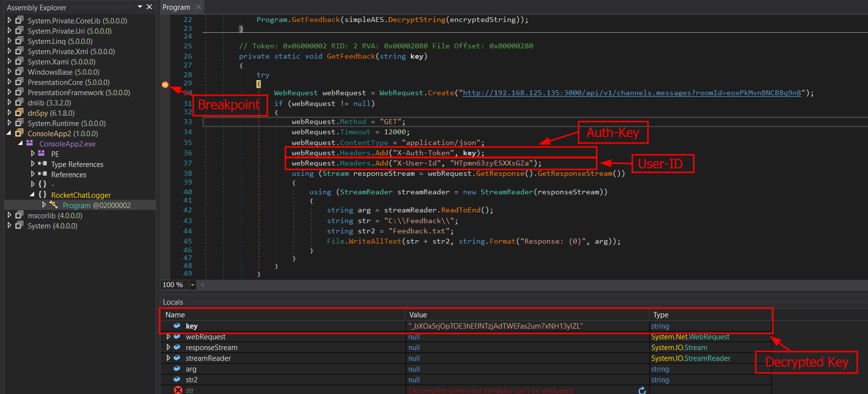Select the WindowsBase (5.0.0.0) tree row
Viewport: 868px width, 394px height.
click(63, 72)
